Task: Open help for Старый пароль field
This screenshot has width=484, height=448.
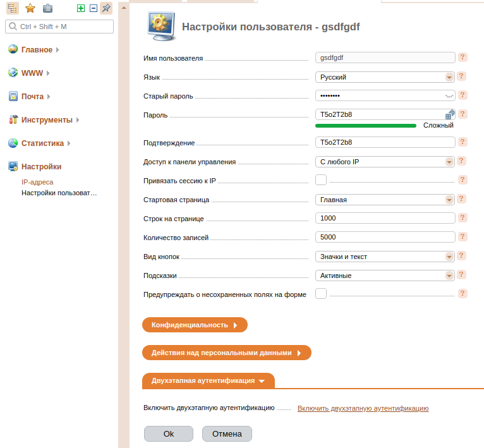Action: (463, 95)
